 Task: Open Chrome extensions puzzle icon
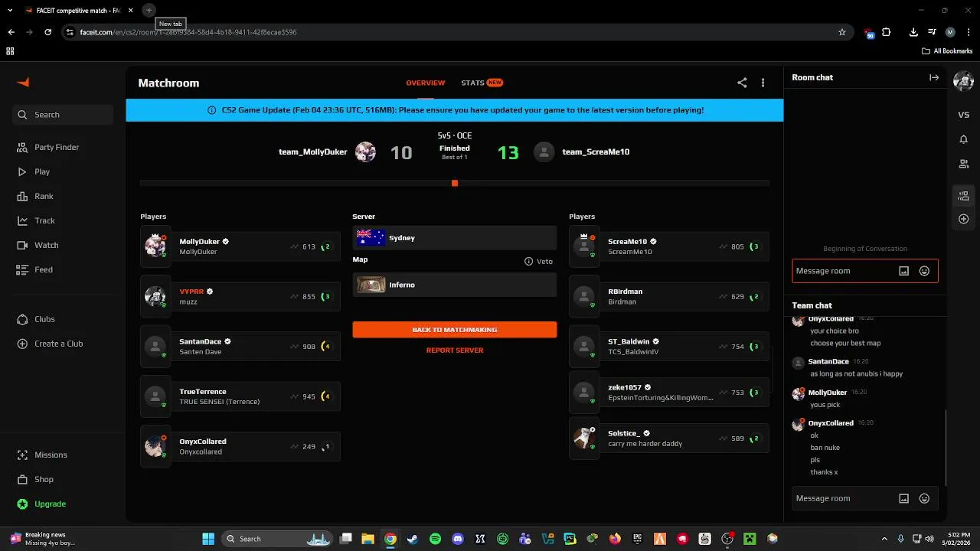(886, 32)
